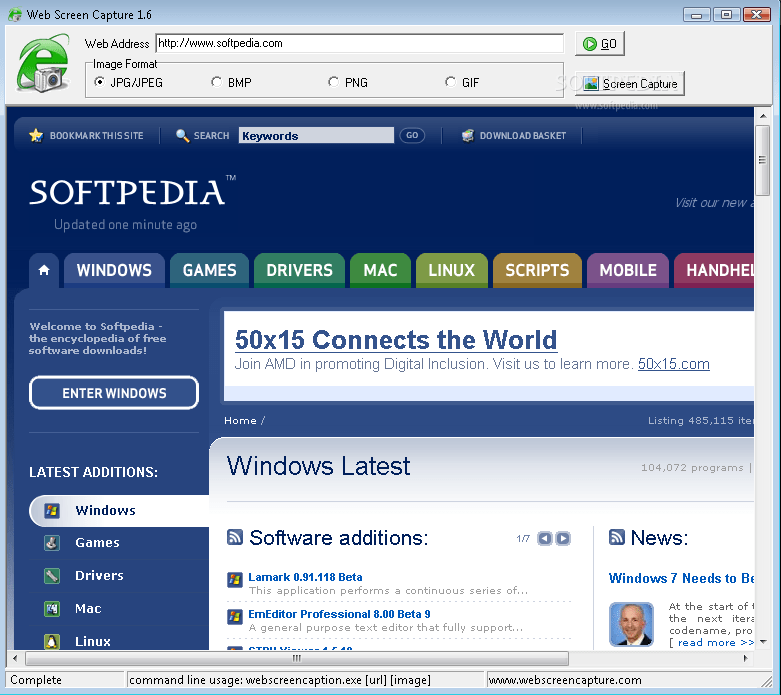Click the vertical scrollbar down arrow
Viewport: 781px width, 695px height.
click(x=763, y=642)
